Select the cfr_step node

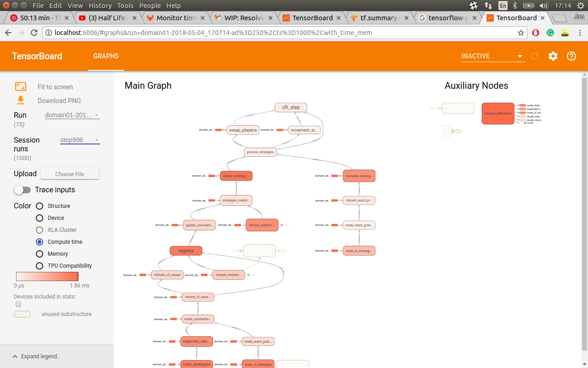[291, 107]
